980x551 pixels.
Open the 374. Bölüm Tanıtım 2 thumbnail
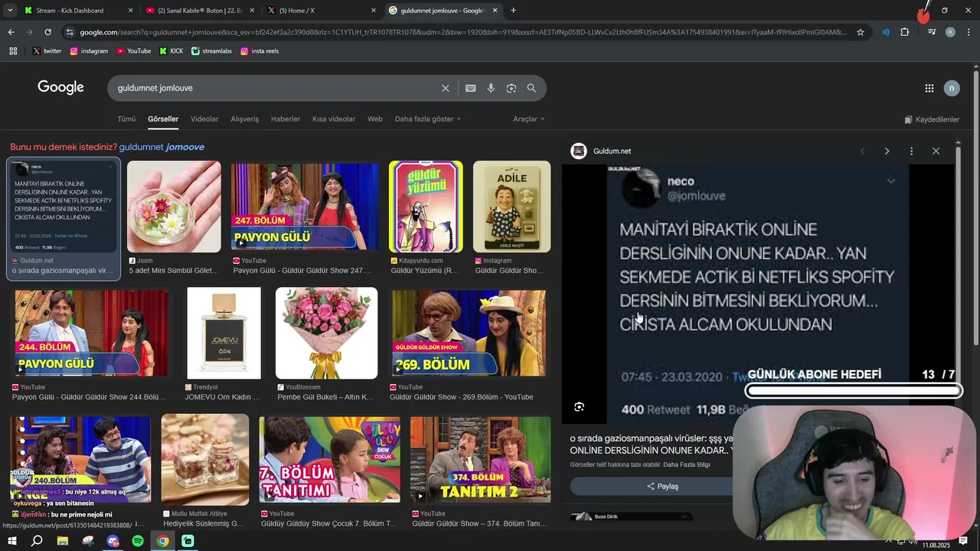480,459
